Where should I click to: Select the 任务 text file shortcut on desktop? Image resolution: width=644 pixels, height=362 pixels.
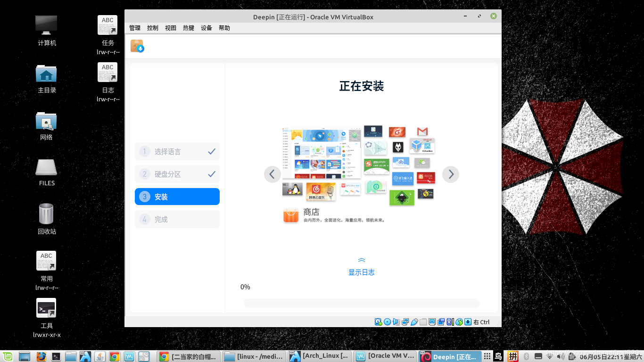[x=108, y=35]
